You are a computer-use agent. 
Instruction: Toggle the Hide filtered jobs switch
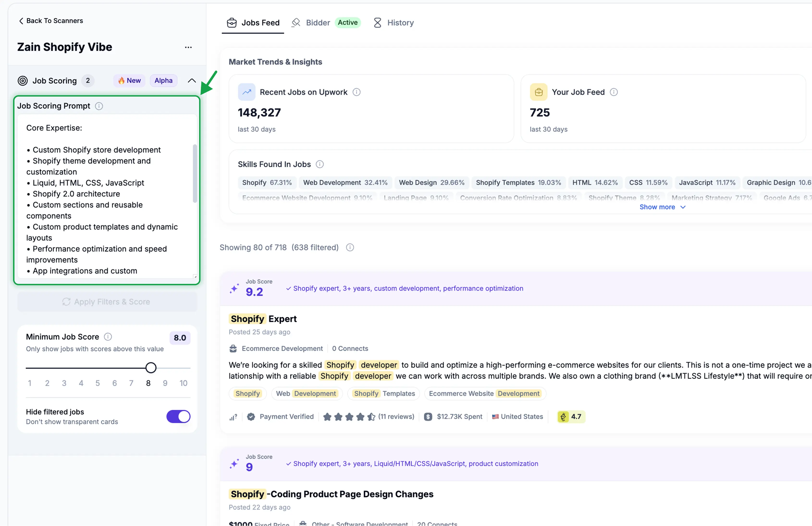tap(178, 417)
